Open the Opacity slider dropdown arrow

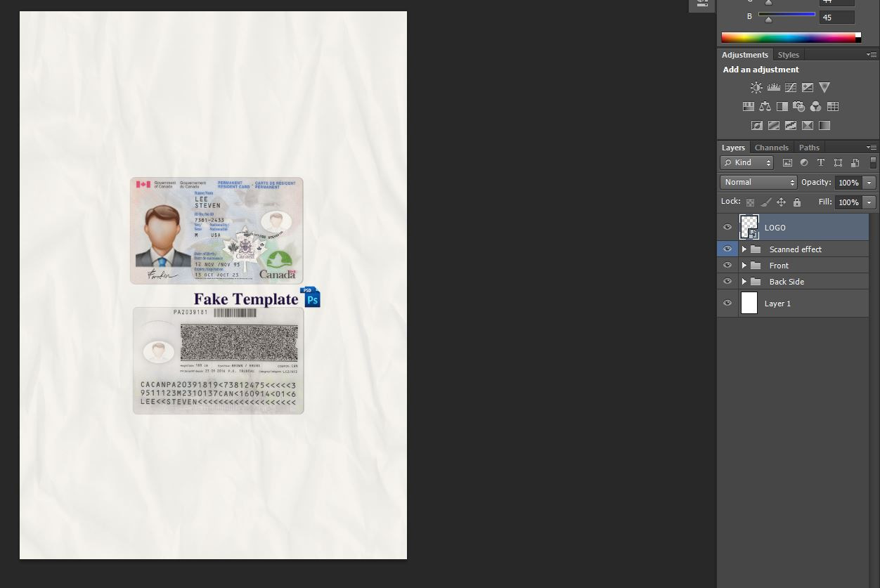[869, 183]
